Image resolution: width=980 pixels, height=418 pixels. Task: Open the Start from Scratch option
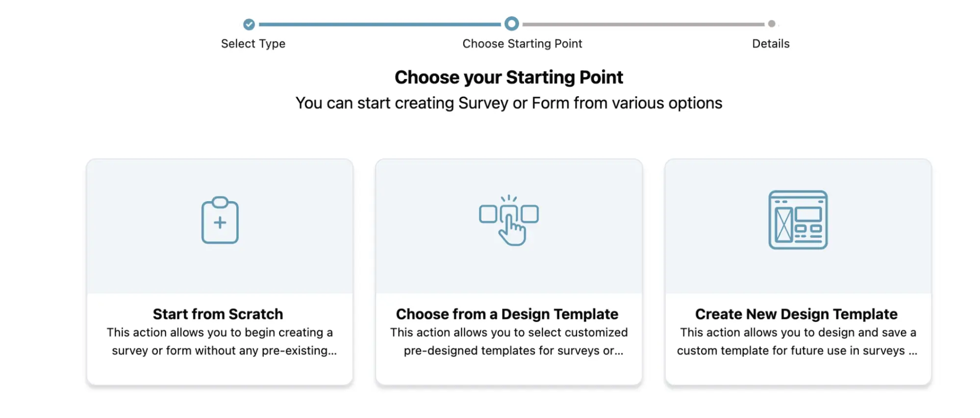coord(218,314)
